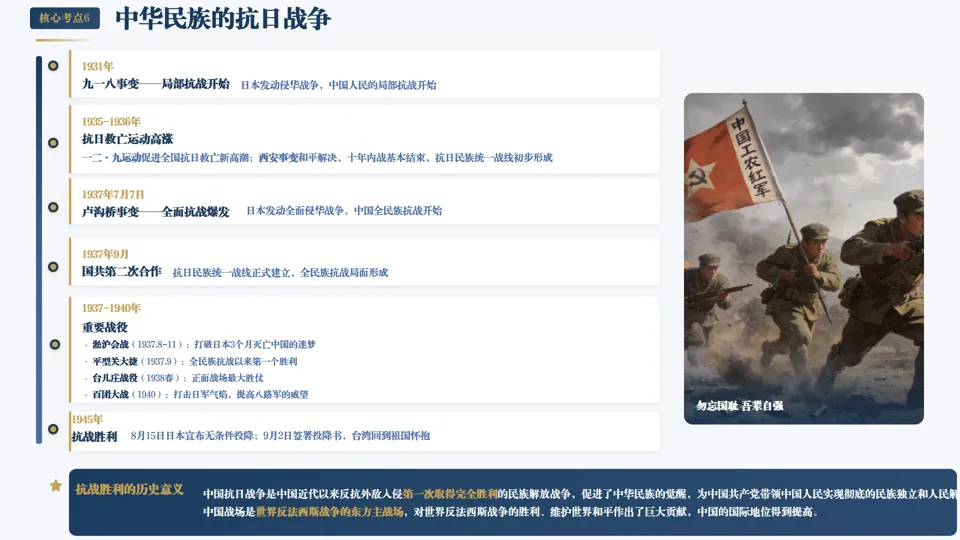This screenshot has width=960, height=540.
Task: Click the timeline dot beside 1937年7月7日
Action: pos(53,207)
